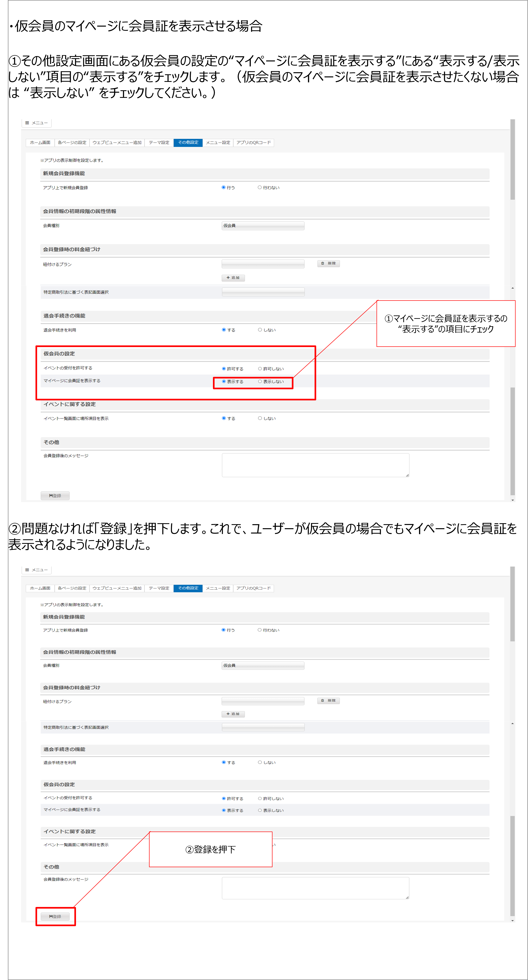The image size is (528, 980).
Task: Select 表示しない radio in the red-highlighted row
Action: pos(271,382)
